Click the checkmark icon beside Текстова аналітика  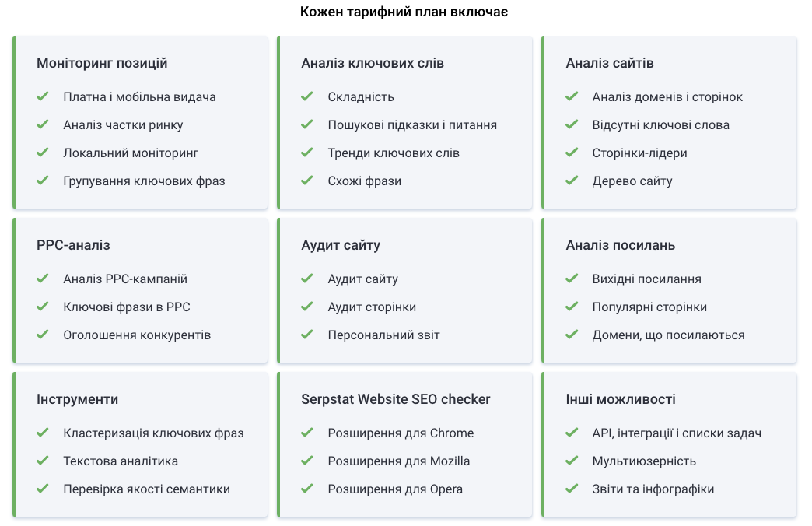click(43, 461)
